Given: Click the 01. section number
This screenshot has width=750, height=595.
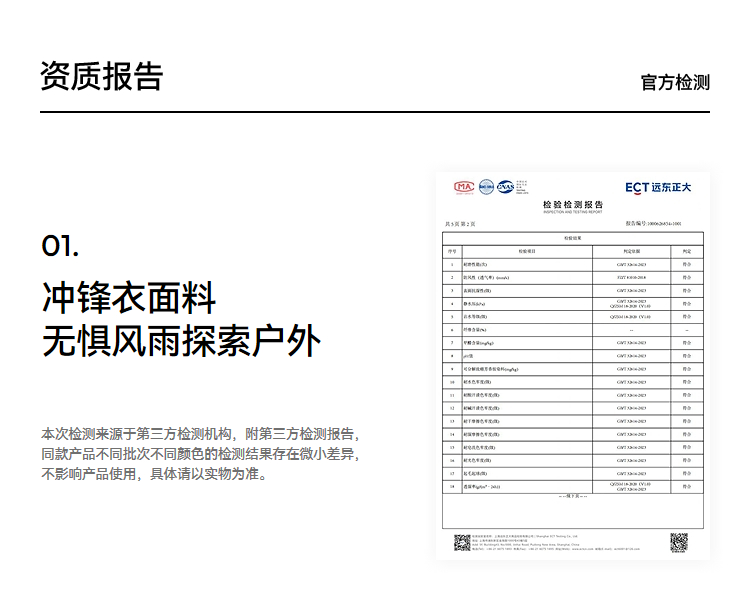Looking at the screenshot, I should pyautogui.click(x=60, y=246).
